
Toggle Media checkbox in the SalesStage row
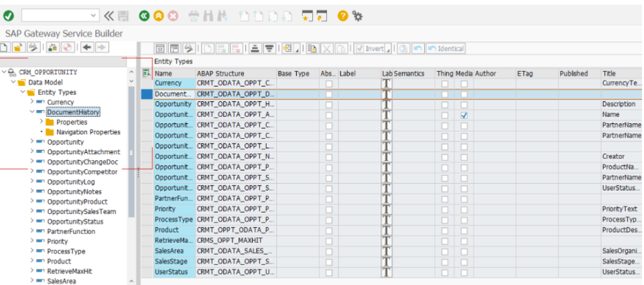pyautogui.click(x=464, y=262)
